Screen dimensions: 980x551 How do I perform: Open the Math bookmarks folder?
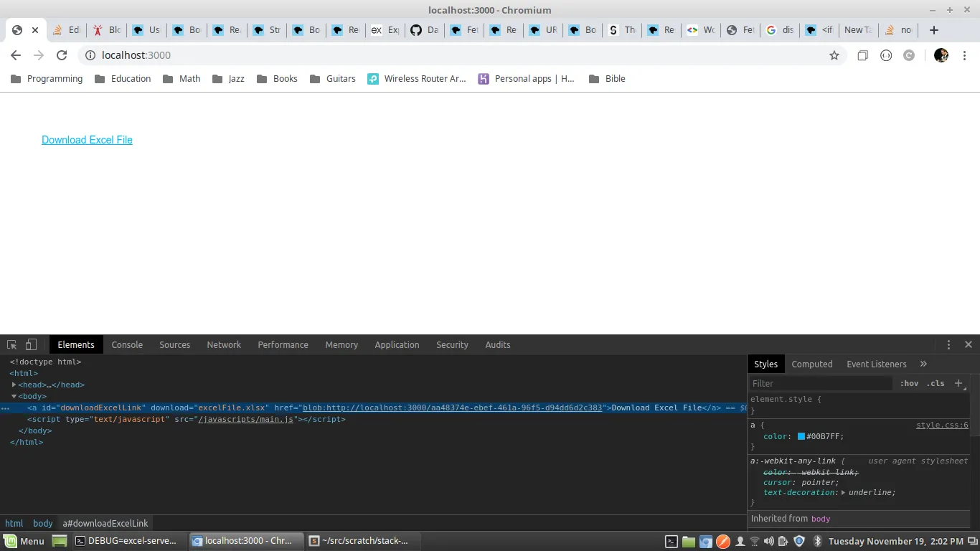(x=182, y=79)
